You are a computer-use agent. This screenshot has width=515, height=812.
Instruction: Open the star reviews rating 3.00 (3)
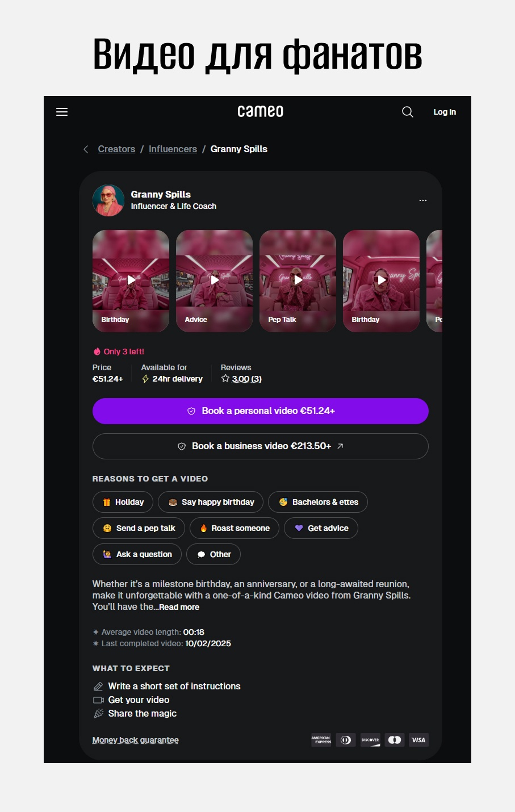241,379
